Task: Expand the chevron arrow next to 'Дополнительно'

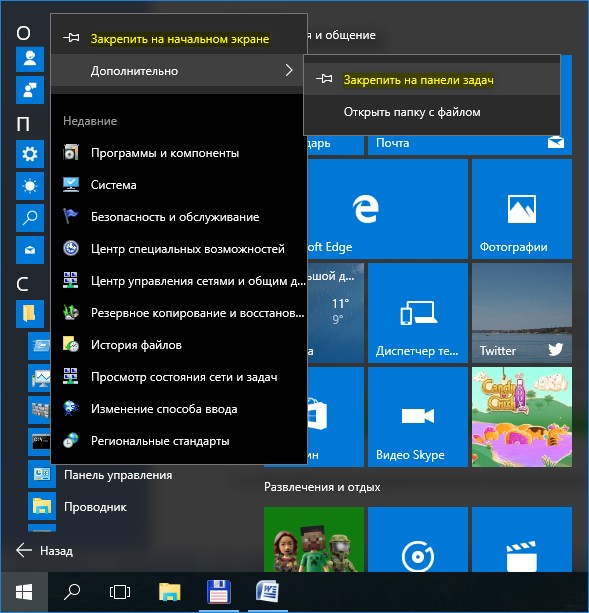Action: click(289, 70)
